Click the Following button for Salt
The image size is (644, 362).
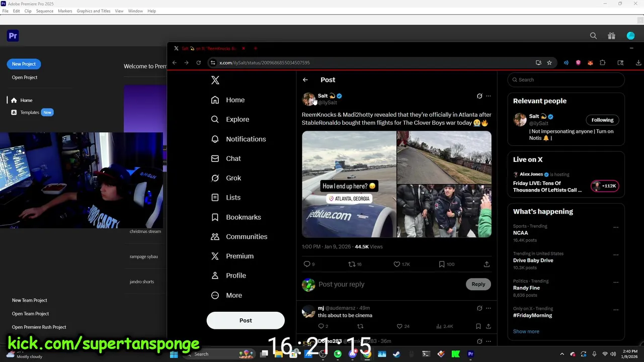[x=602, y=120]
